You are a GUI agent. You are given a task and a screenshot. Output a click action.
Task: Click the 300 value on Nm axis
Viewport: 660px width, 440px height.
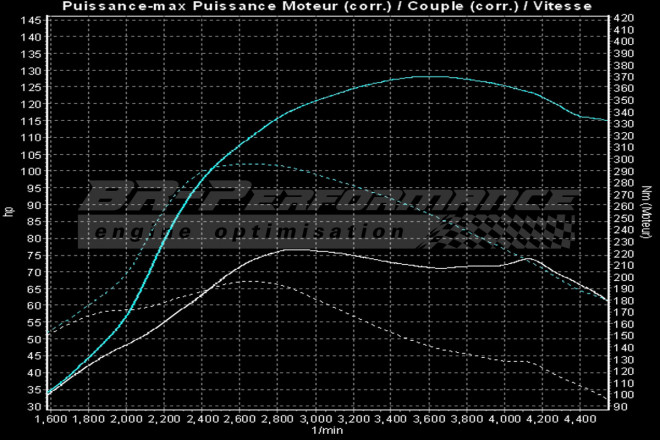pos(622,159)
